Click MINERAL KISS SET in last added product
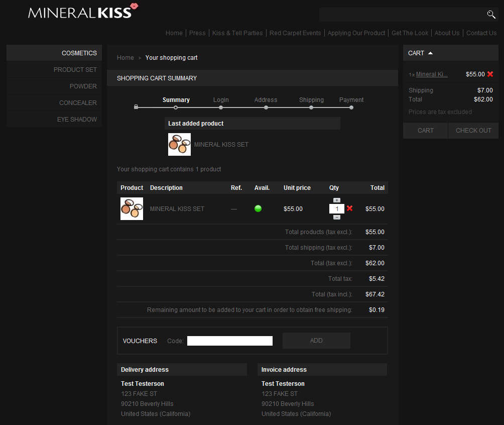The width and height of the screenshot is (504, 425). (x=221, y=145)
